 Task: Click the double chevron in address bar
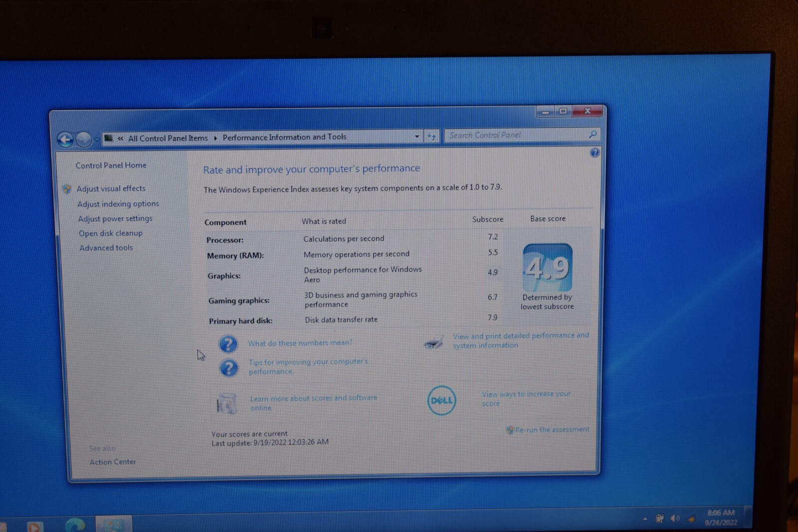[120, 139]
